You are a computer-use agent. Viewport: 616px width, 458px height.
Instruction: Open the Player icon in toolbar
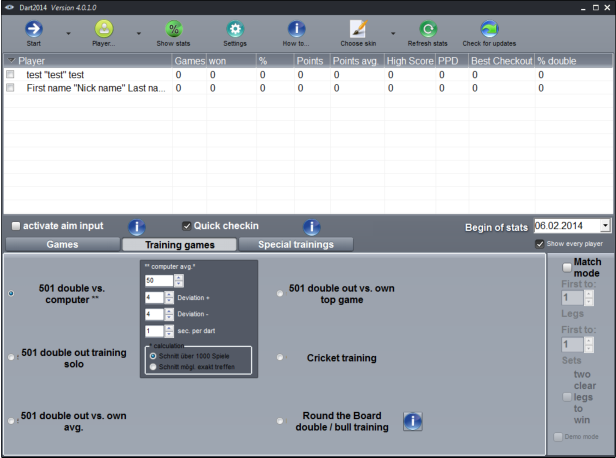[104, 29]
